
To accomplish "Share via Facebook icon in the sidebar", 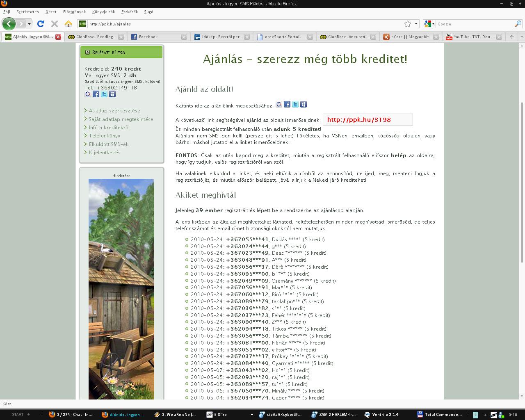I will pos(96,94).
